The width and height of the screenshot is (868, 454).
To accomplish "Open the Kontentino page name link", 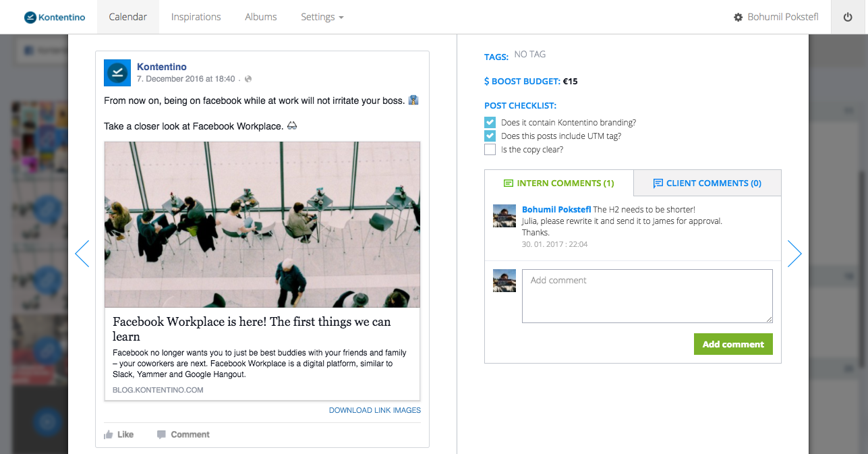I will pos(162,67).
